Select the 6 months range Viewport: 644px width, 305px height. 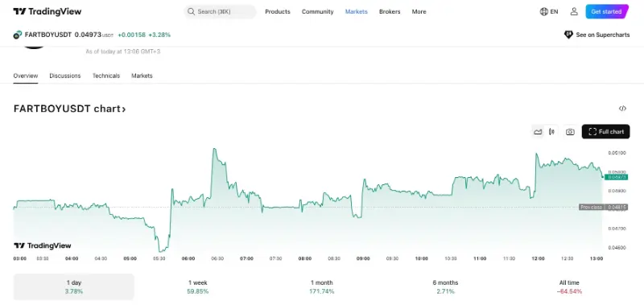(x=445, y=287)
